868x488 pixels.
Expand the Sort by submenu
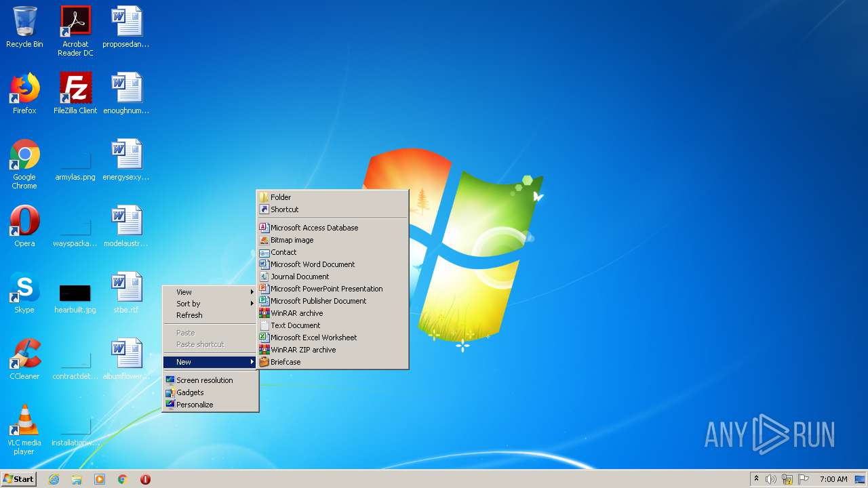[210, 304]
